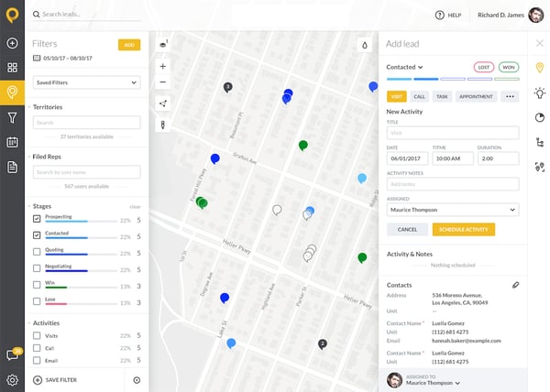550x392 pixels.
Task: Click the draw polygon map tool
Action: (163, 103)
